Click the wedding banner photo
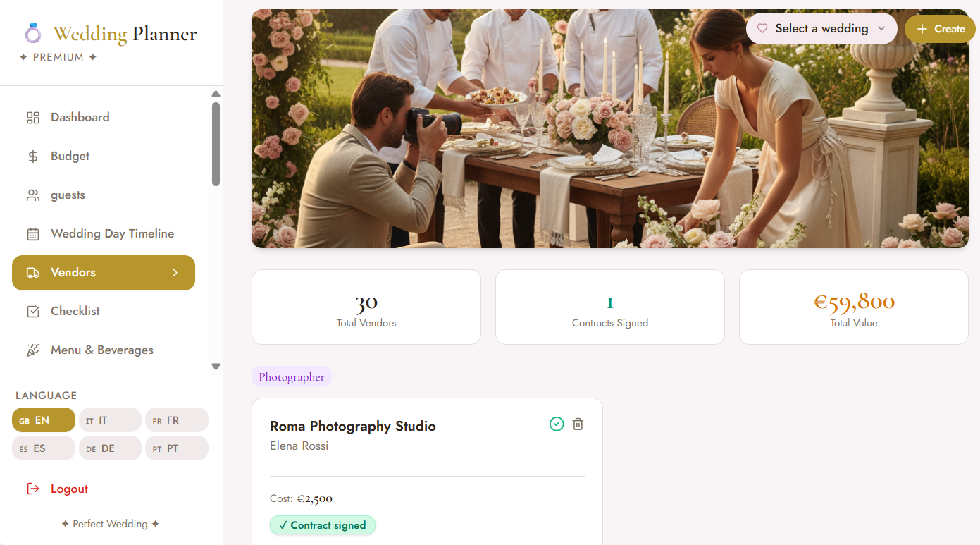 610,128
